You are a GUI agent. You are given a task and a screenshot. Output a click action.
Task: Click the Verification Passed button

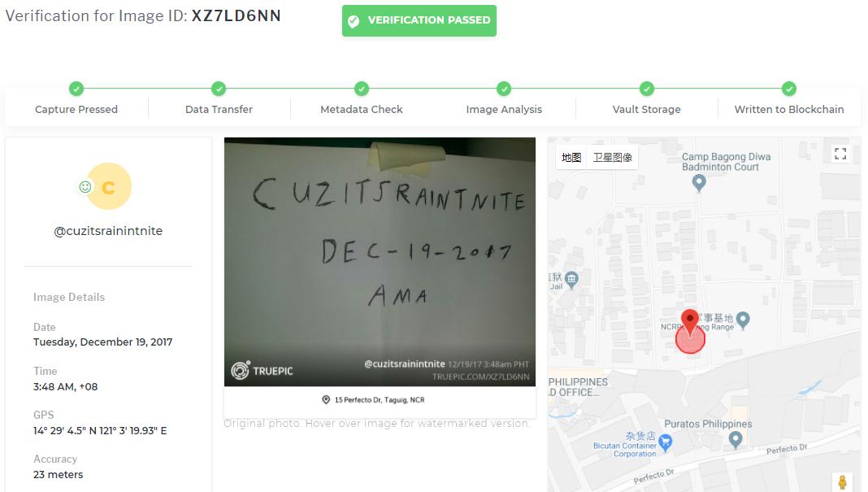click(419, 20)
